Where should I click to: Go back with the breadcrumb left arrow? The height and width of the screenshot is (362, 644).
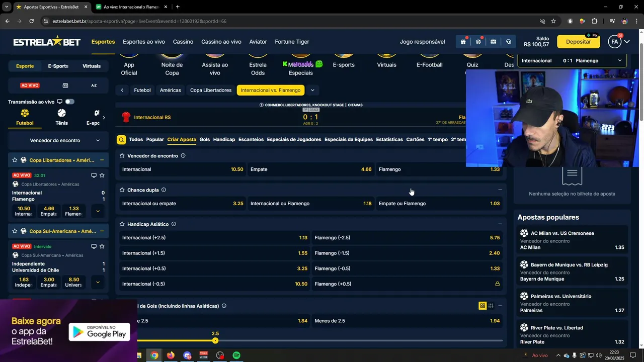(122, 90)
